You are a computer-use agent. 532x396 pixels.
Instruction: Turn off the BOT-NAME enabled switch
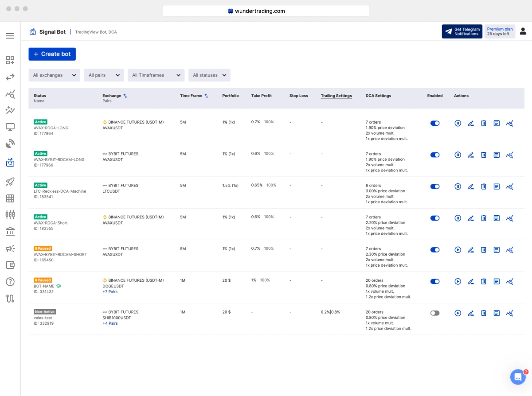pyautogui.click(x=435, y=281)
